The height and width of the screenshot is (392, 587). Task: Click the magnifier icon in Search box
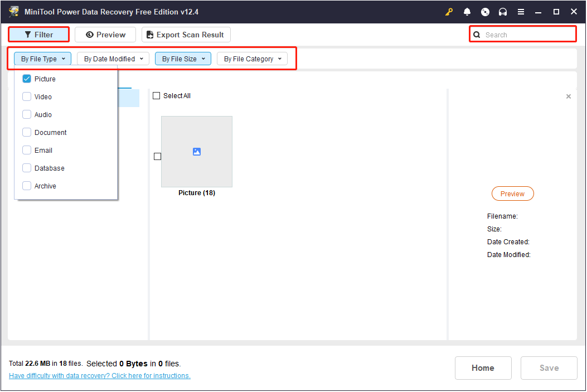477,35
